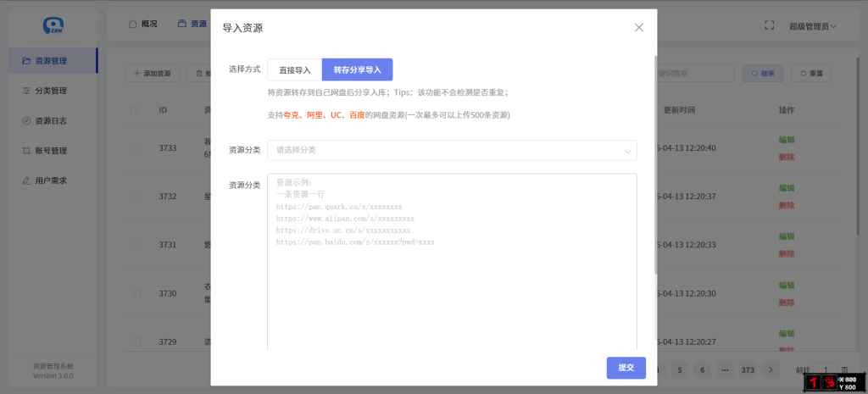Click 编辑 for the 12:20:37 row
Screen dimensions: 868x394
(x=787, y=188)
